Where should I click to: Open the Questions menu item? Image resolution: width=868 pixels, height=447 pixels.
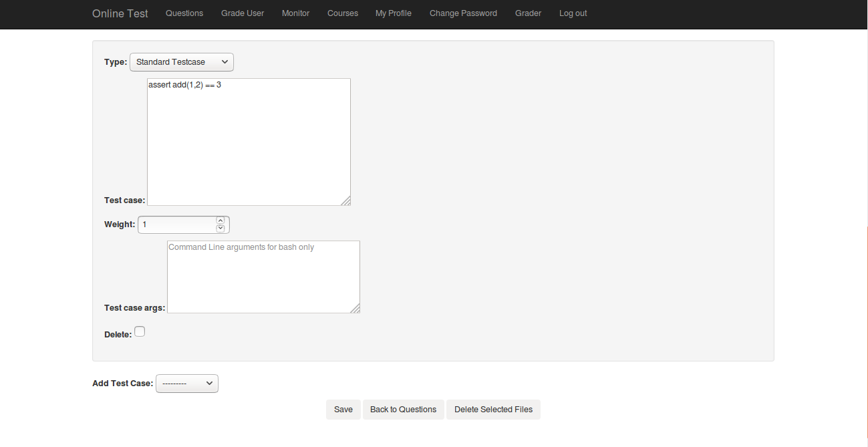pyautogui.click(x=184, y=13)
